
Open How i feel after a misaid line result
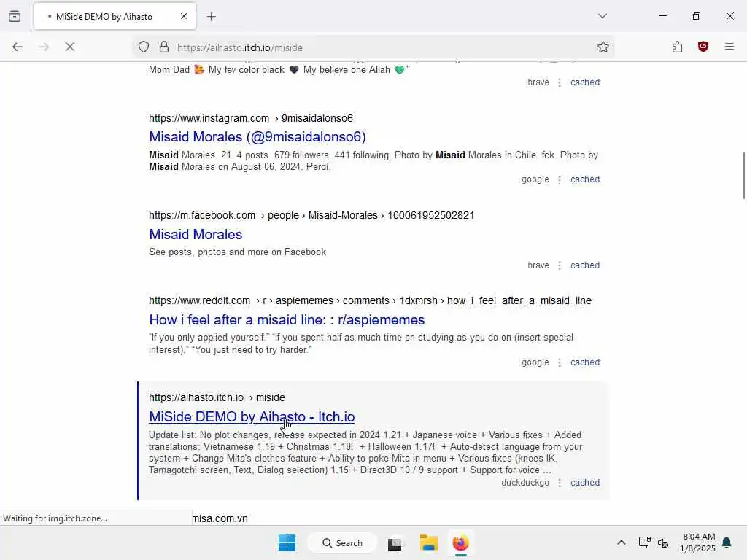(287, 319)
